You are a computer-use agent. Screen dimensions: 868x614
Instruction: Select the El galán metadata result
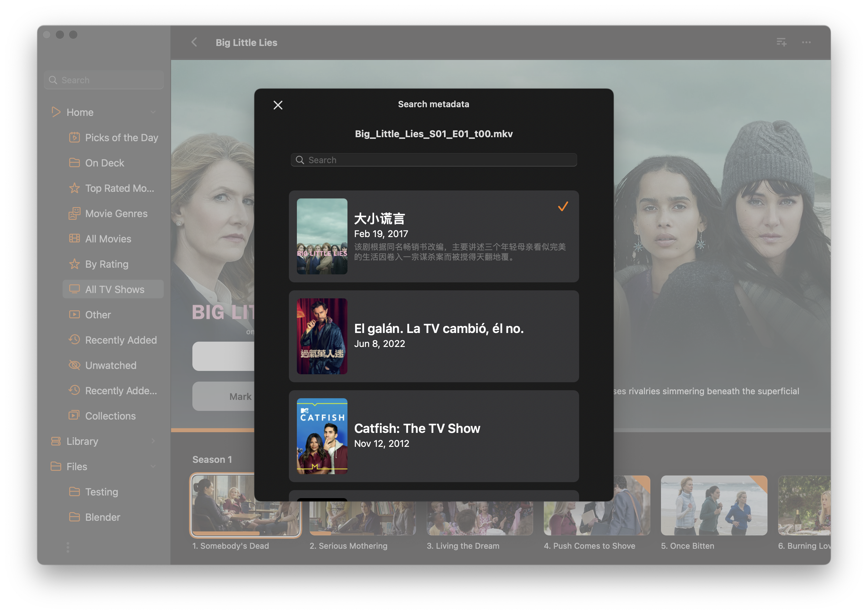click(x=434, y=336)
